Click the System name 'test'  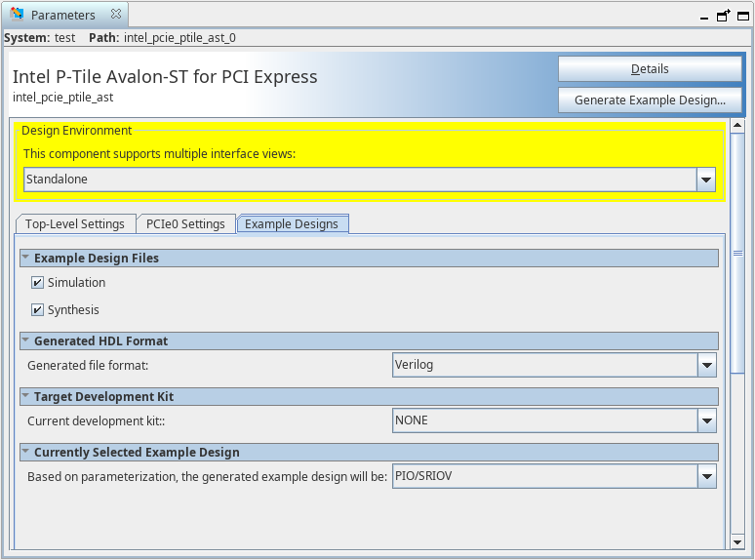(x=64, y=37)
